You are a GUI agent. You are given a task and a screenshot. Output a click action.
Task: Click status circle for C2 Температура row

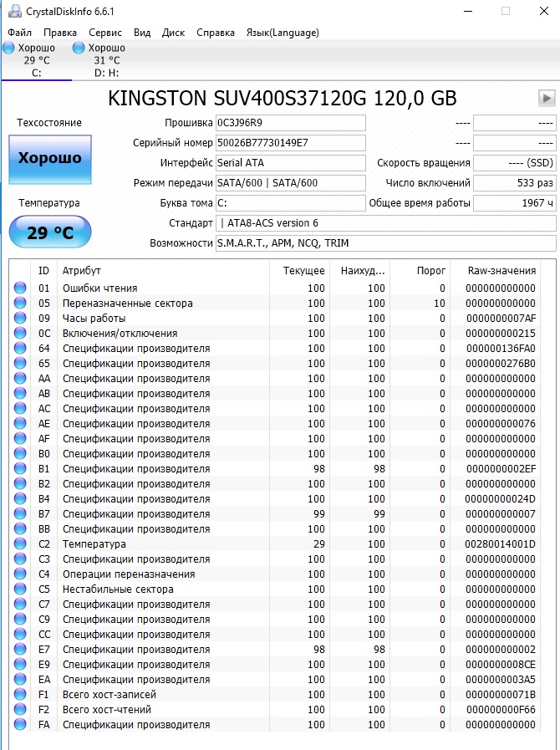pos(20,543)
